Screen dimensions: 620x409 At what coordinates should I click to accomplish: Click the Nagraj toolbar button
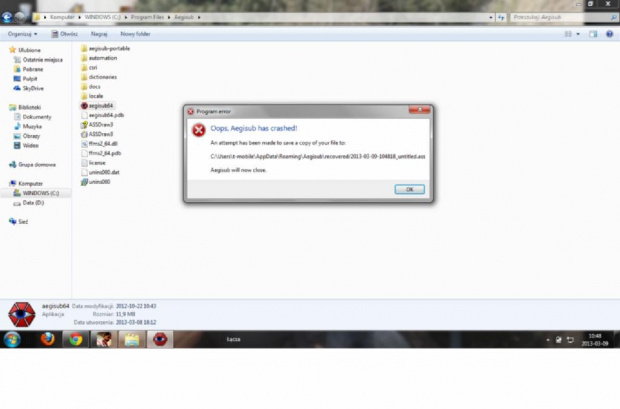click(99, 34)
